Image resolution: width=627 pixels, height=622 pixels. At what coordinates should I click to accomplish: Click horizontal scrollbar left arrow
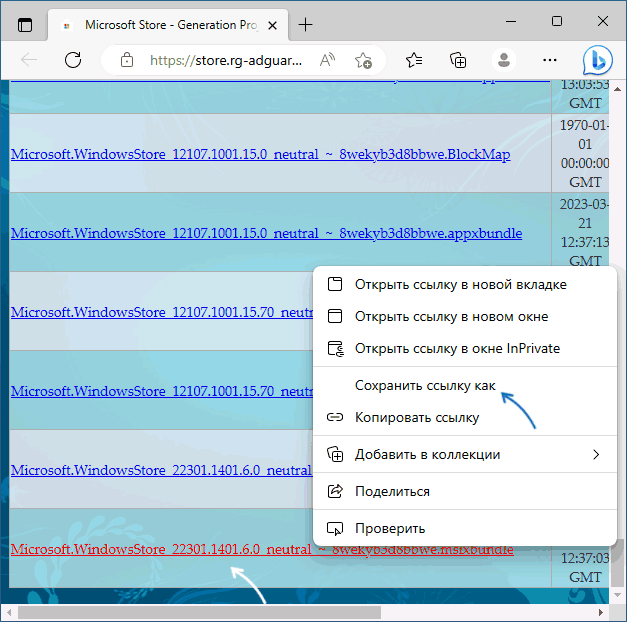(x=9, y=612)
